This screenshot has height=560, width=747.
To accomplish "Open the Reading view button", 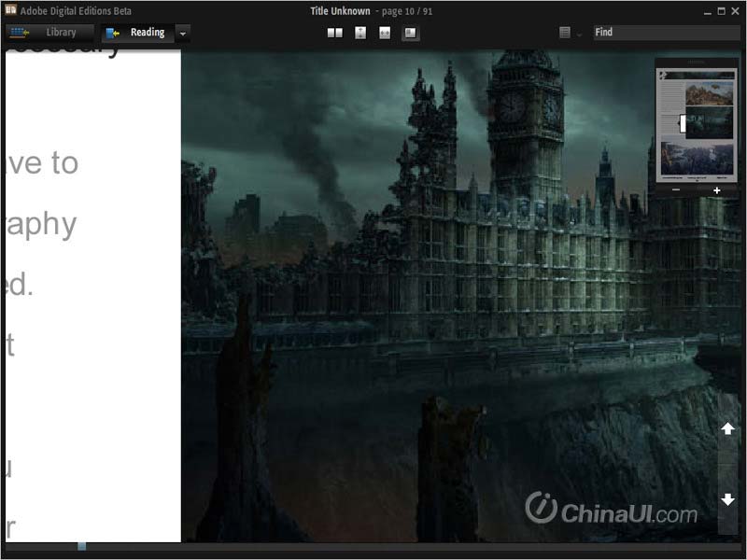I will [x=137, y=33].
